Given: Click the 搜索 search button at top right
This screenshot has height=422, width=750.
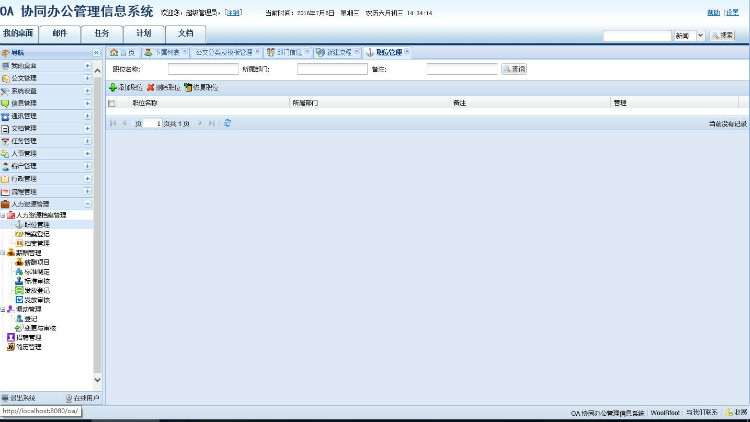Looking at the screenshot, I should (723, 35).
